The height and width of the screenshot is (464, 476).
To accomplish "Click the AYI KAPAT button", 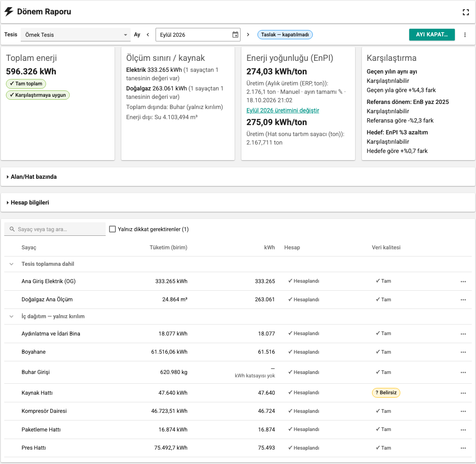I will click(x=432, y=35).
